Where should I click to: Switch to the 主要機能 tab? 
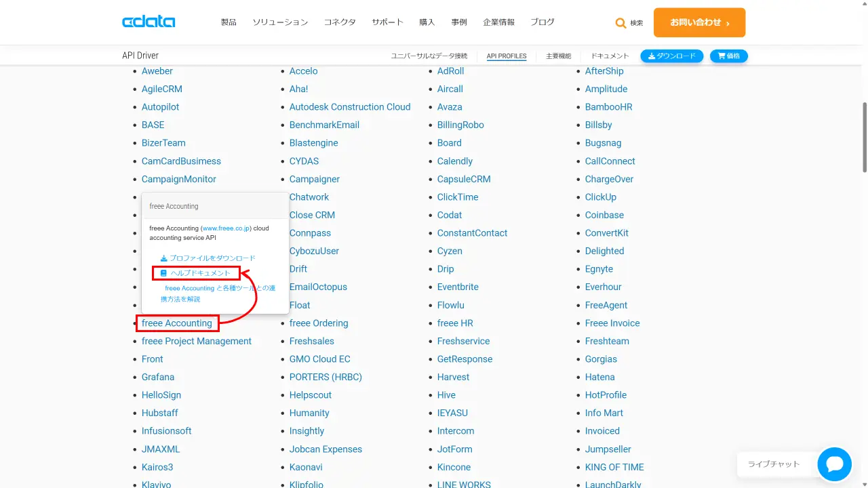coord(559,56)
